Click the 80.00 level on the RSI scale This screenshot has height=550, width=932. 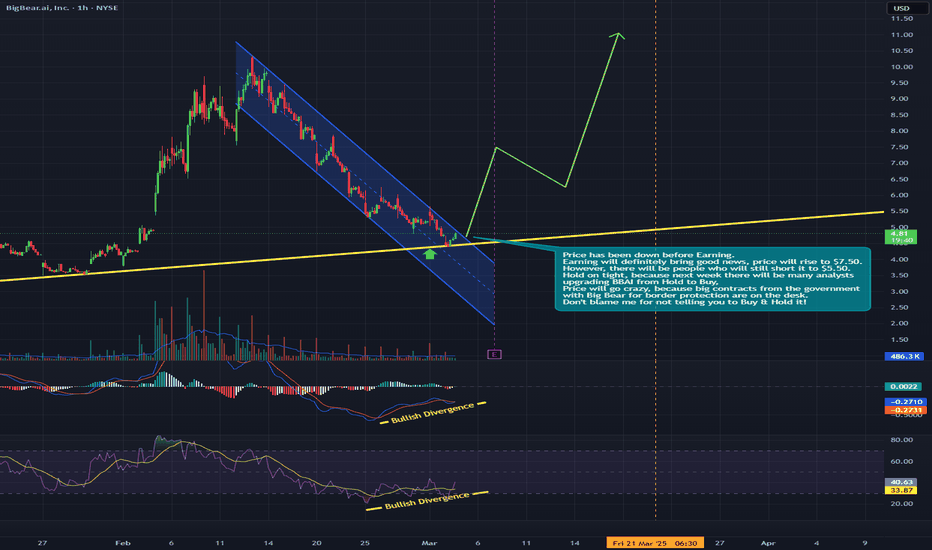[x=902, y=440]
